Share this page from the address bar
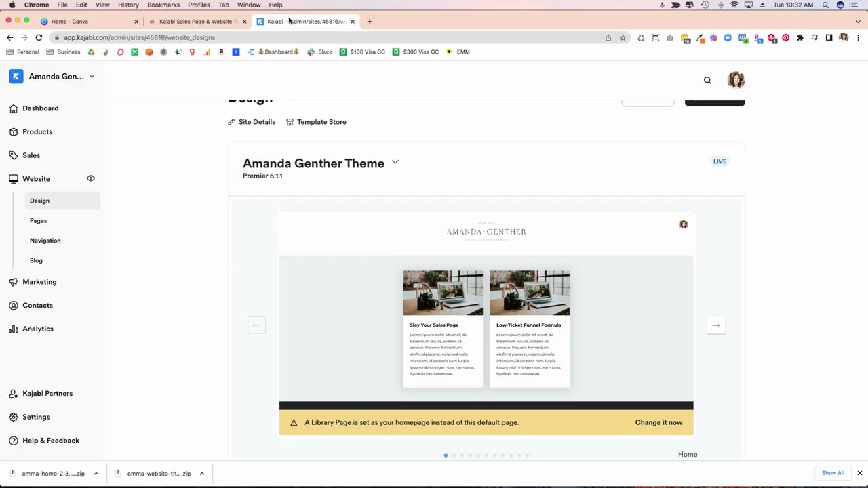Viewport: 868px width, 488px height. click(608, 38)
